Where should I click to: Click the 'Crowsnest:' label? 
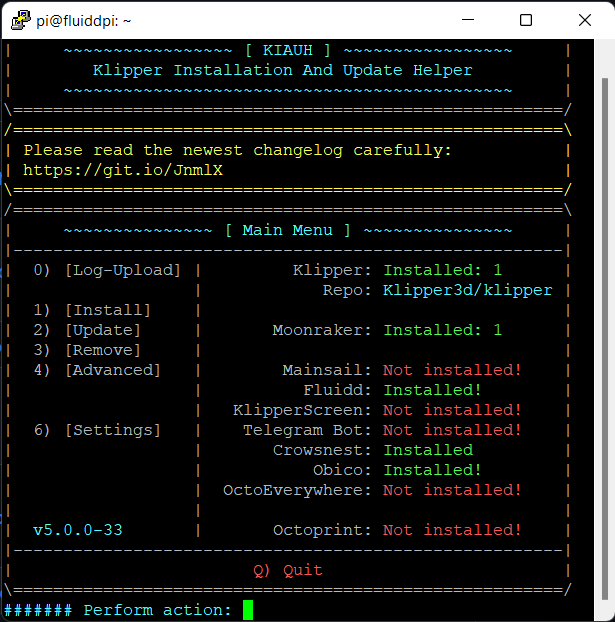[322, 450]
